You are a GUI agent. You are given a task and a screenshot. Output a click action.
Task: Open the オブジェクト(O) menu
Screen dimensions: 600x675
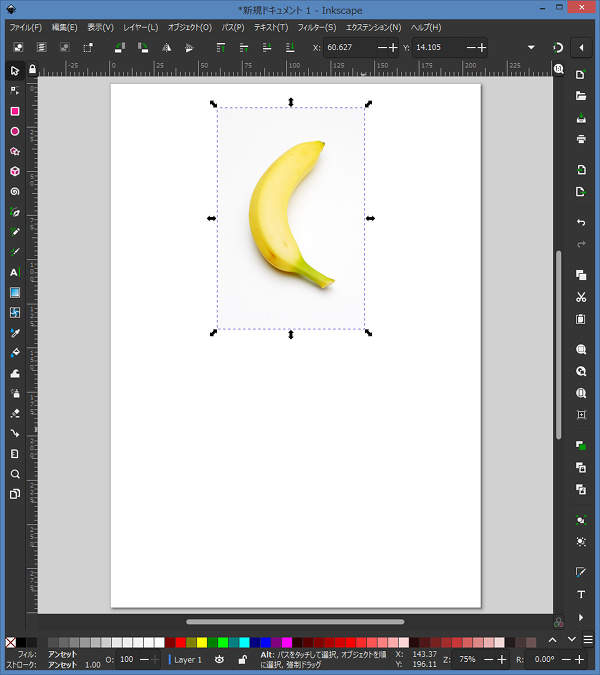190,28
